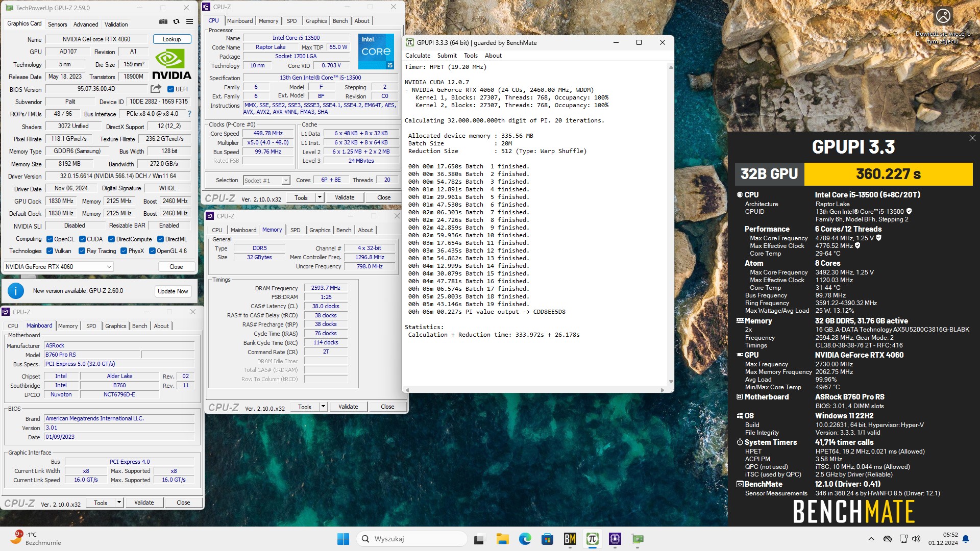The image size is (980, 551).
Task: Open the Calculate menu in GPUPI
Action: pyautogui.click(x=418, y=56)
